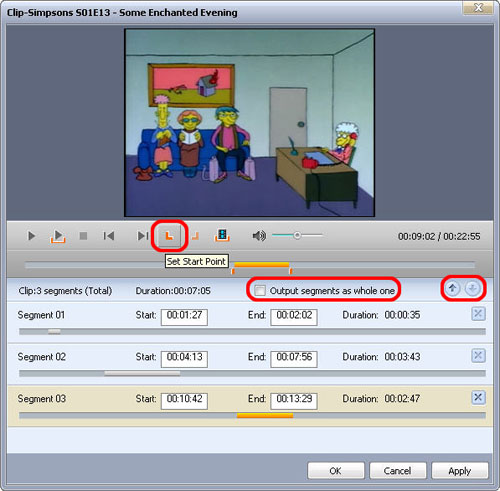This screenshot has height=491, width=500.
Task: Edit Segment 02 Start time field
Action: point(184,359)
